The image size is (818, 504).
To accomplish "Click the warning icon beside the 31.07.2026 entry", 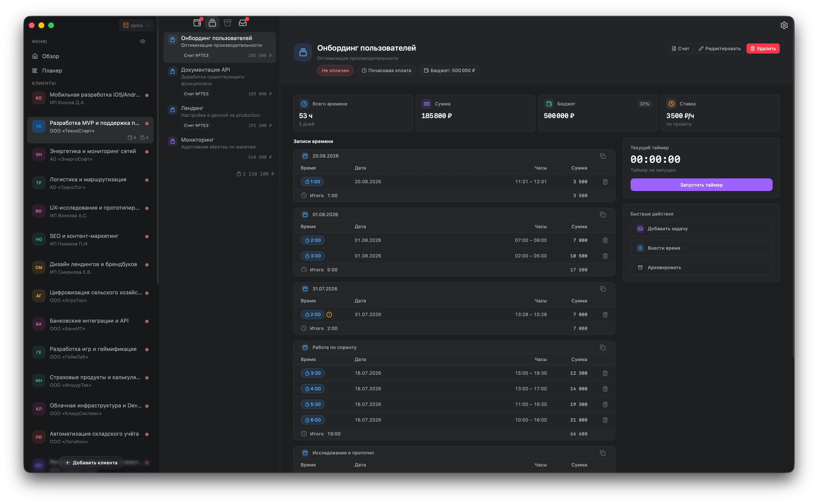I will pyautogui.click(x=329, y=315).
